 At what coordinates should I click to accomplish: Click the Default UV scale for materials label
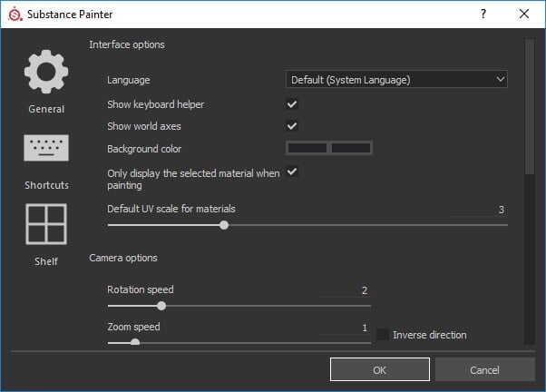pos(171,209)
